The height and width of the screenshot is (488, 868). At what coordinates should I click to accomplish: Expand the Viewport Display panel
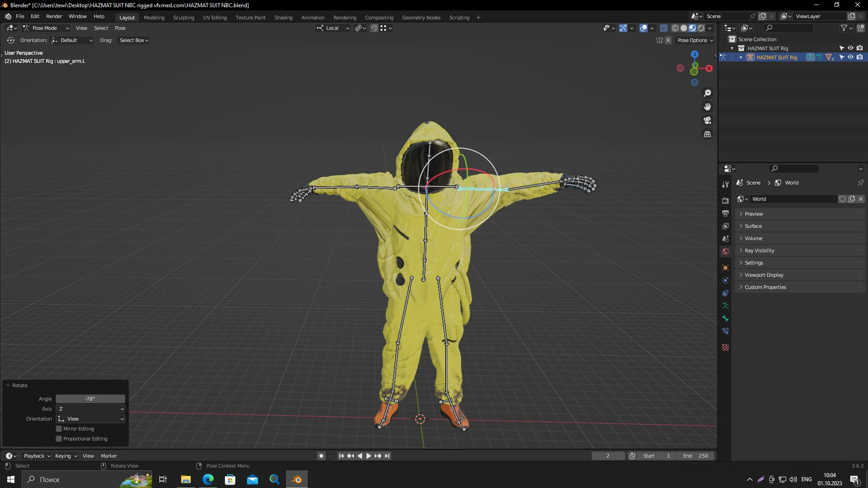click(800, 275)
